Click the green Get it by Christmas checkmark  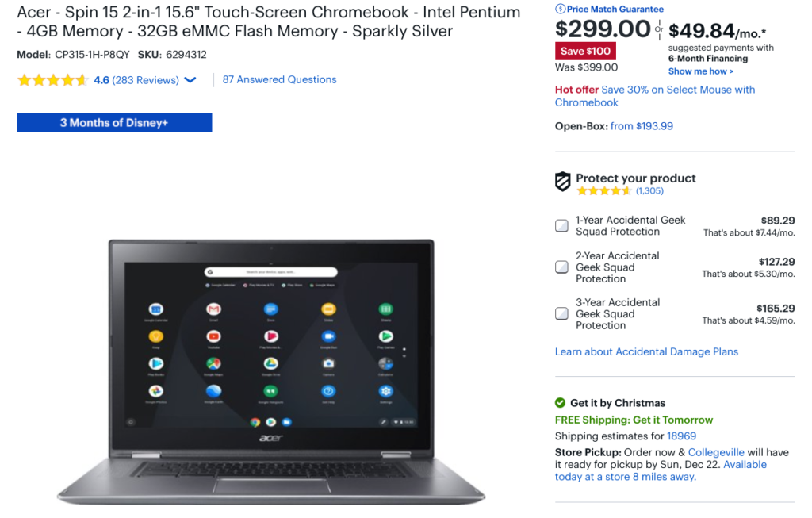pos(560,402)
